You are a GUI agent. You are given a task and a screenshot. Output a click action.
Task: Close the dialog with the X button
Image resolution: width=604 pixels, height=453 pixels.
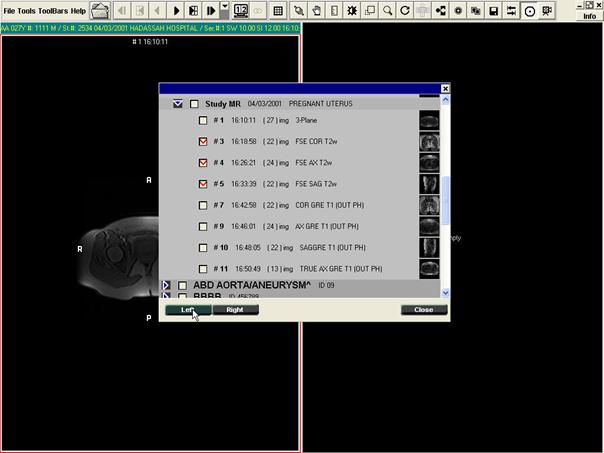(x=445, y=89)
